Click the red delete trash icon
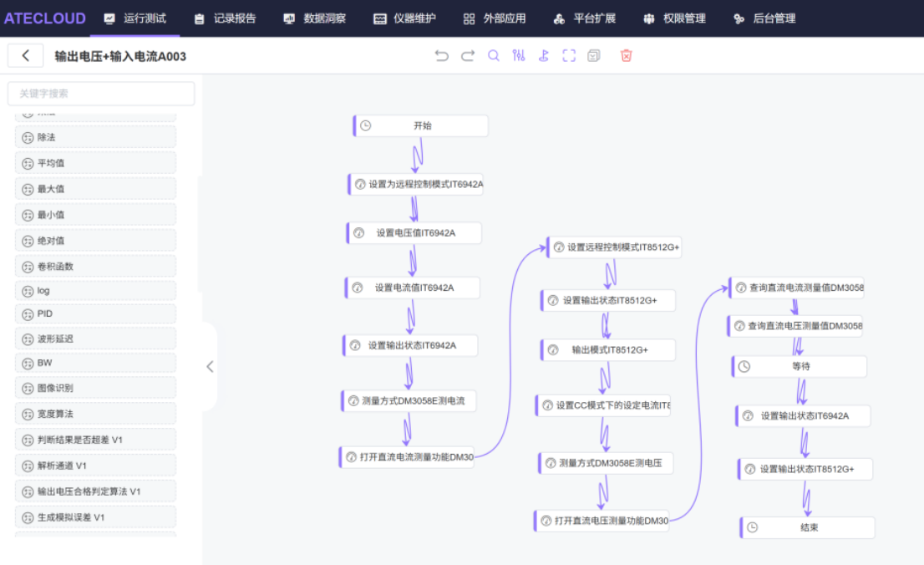924x565 pixels. click(626, 55)
